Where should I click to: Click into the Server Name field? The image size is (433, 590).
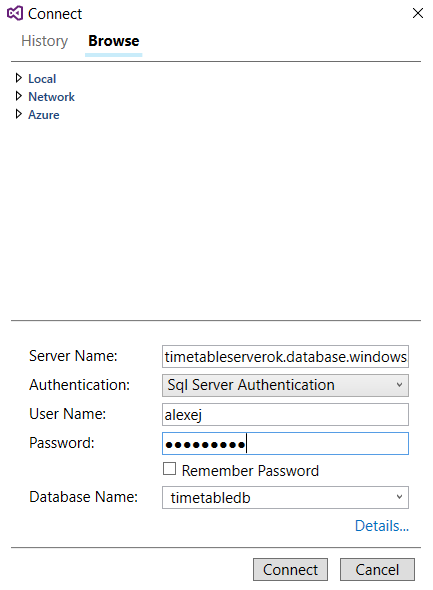285,356
